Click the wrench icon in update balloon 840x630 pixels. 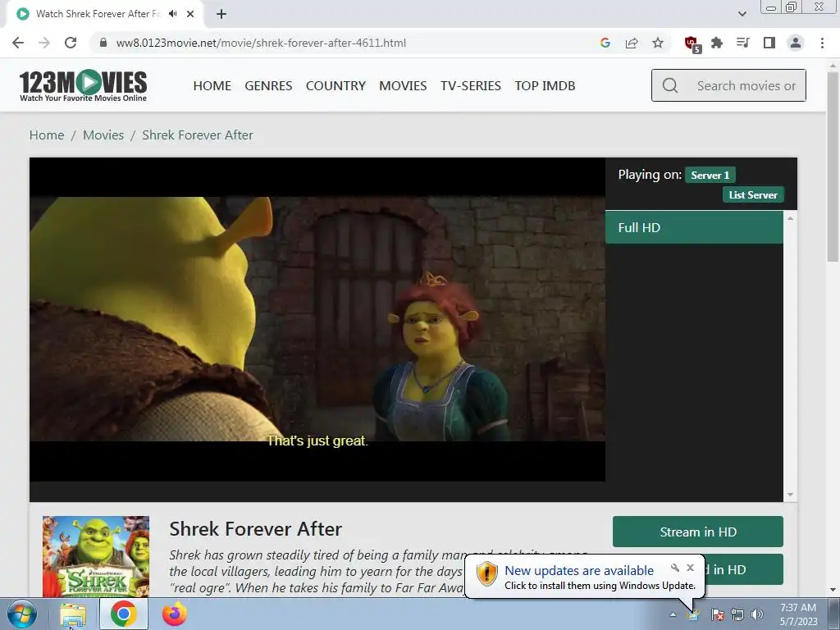(675, 568)
